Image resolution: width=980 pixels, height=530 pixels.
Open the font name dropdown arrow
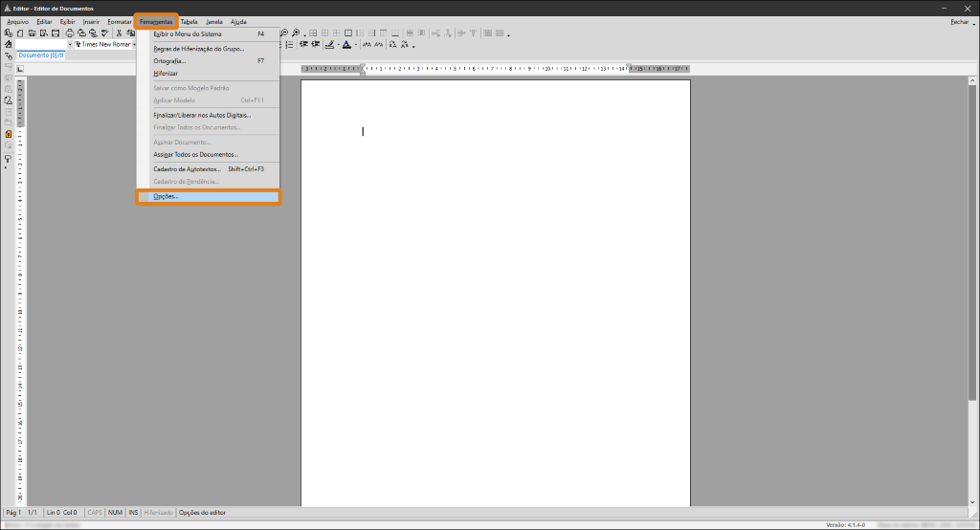(134, 44)
